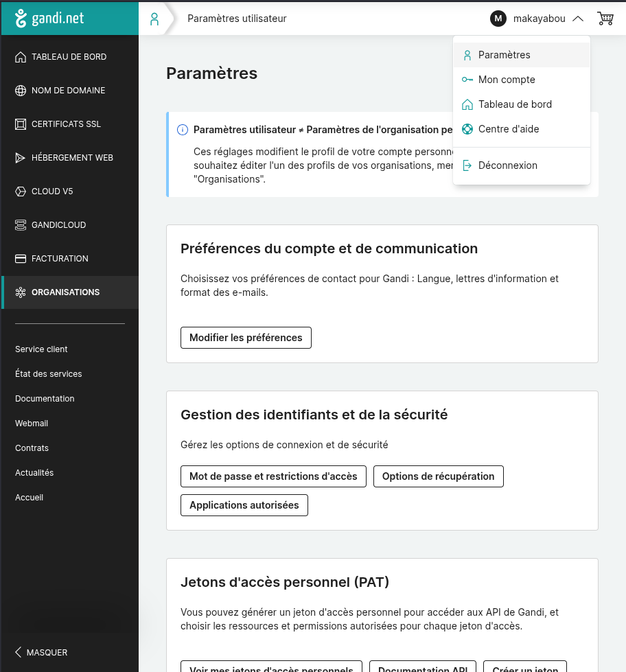
Task: Click the Gandicloud stacked-disks icon
Action: pos(21,224)
